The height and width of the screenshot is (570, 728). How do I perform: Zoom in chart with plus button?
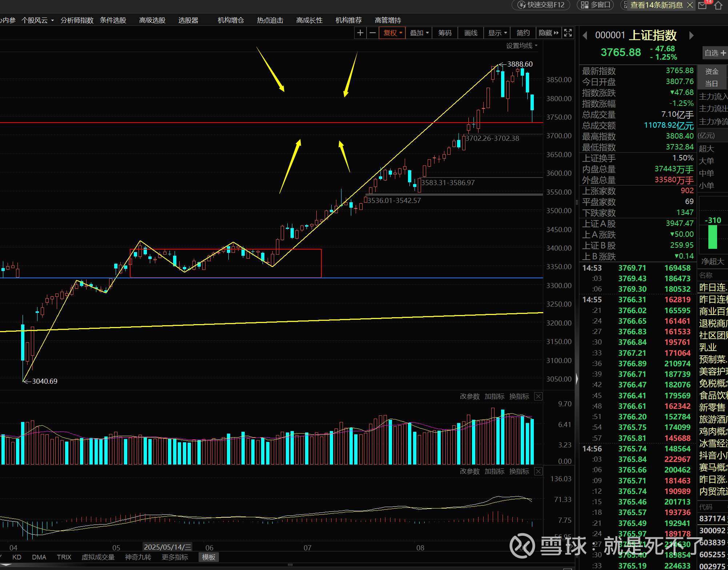[x=360, y=33]
